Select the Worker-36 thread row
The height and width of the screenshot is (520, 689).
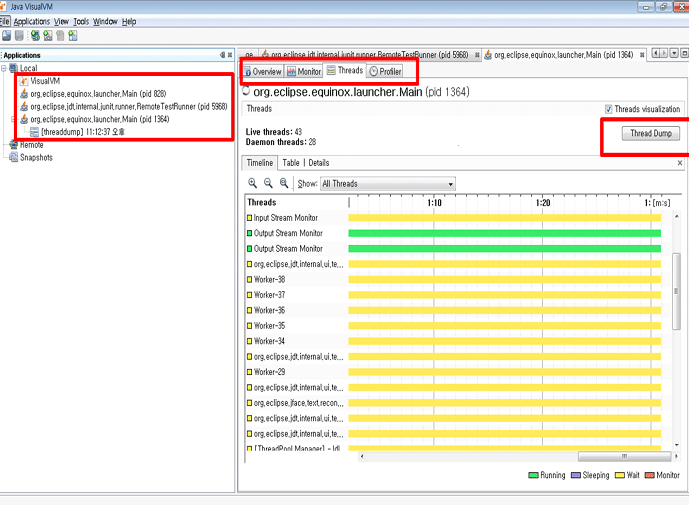453,310
